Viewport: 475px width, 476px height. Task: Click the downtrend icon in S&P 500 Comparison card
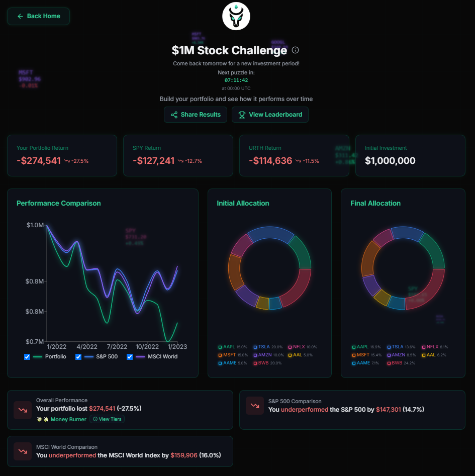coord(255,406)
